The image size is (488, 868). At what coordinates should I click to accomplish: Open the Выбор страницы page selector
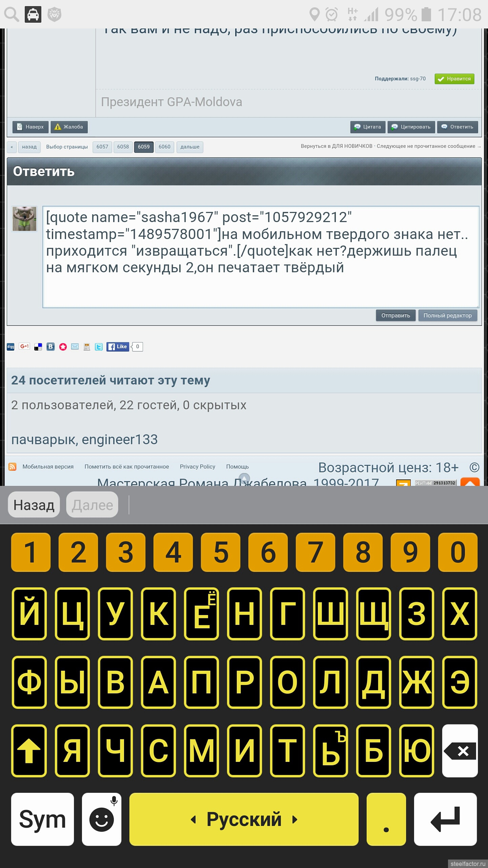67,147
